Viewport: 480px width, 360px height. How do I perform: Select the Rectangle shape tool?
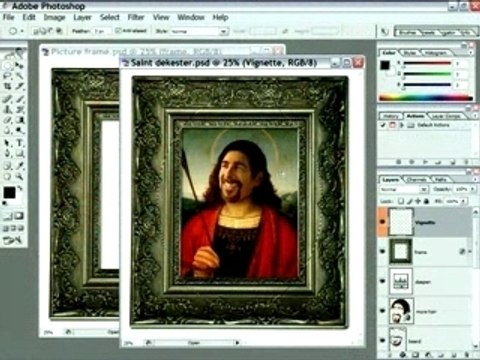coord(19,154)
